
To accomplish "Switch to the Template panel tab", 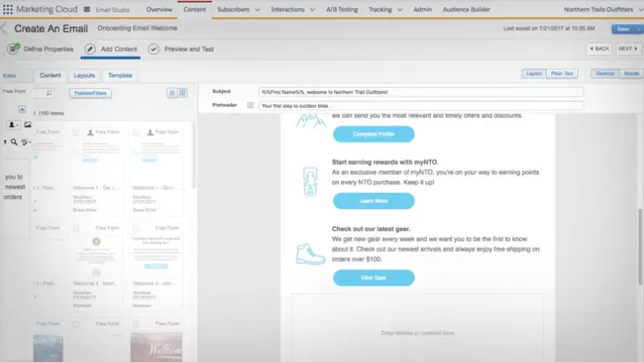I will point(120,76).
